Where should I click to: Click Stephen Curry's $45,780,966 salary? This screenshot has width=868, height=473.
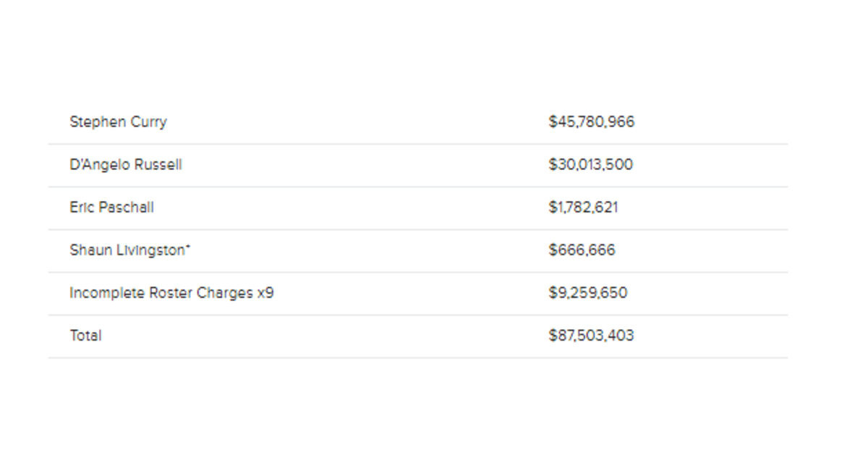tap(591, 122)
